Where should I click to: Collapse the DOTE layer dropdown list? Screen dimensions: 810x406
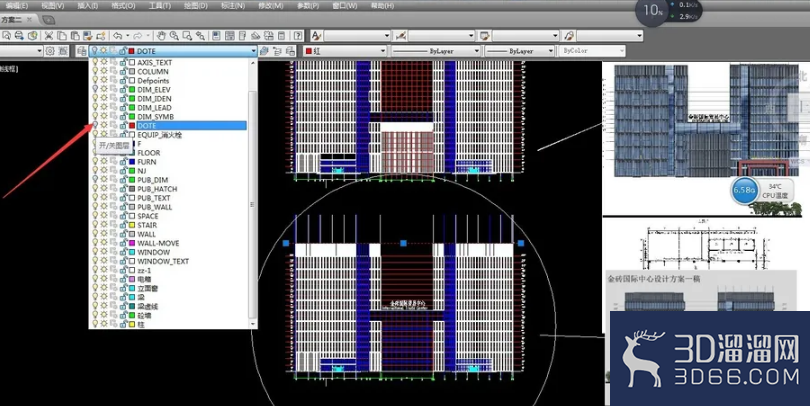pos(253,51)
